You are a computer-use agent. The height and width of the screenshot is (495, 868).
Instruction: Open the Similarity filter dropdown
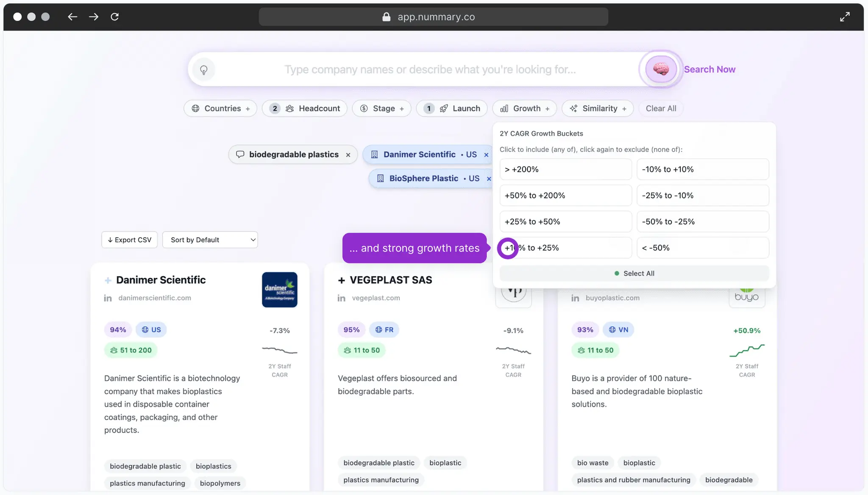coord(598,108)
